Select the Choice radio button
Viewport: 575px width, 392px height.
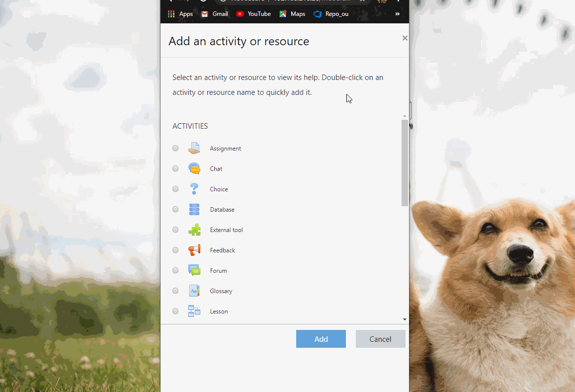pos(175,189)
